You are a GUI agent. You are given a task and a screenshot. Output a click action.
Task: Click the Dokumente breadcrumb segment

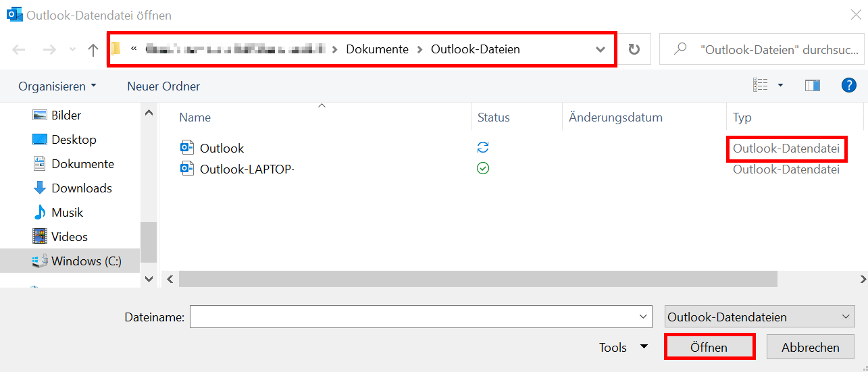tap(377, 49)
